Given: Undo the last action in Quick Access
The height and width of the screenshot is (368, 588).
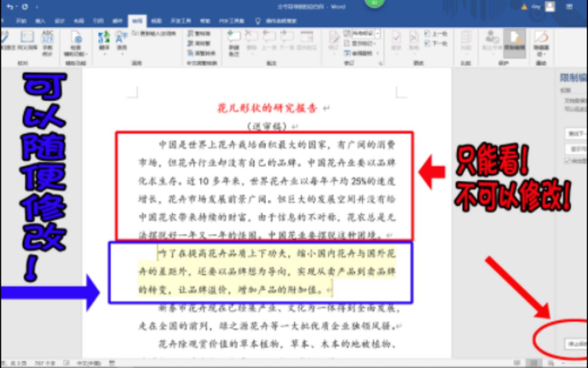Looking at the screenshot, I should (10, 6).
